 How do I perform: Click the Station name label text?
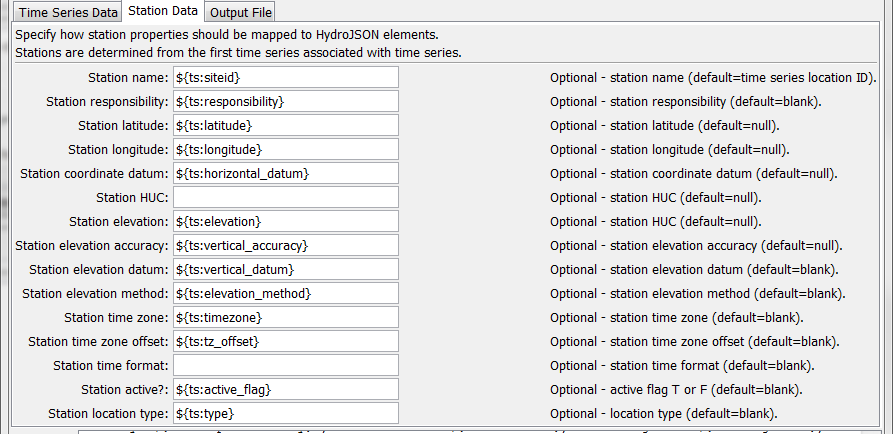pos(128,77)
